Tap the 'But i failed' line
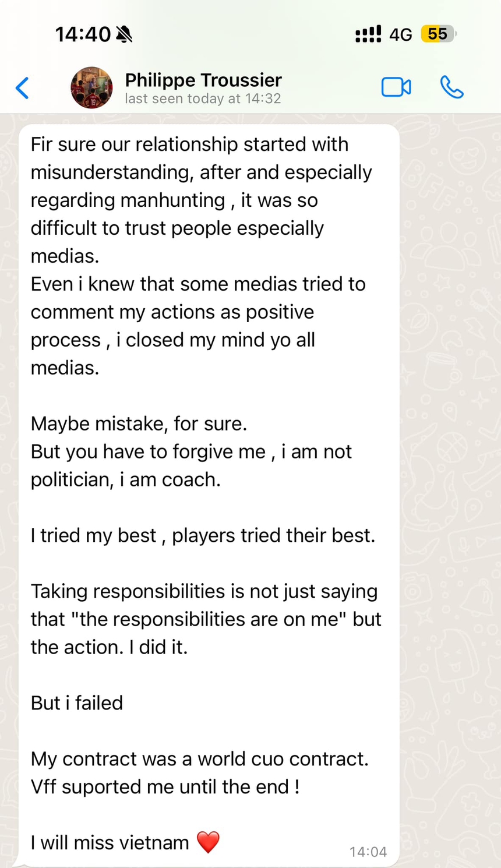This screenshot has height=868, width=501. click(77, 703)
